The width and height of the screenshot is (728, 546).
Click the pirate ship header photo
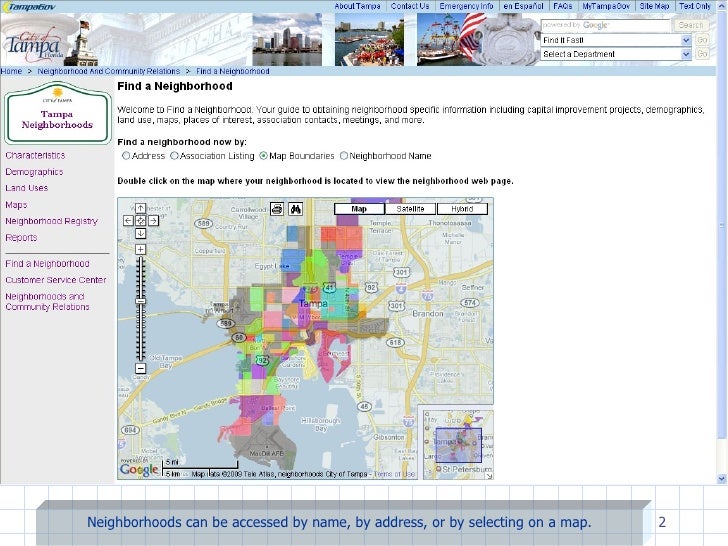tap(449, 39)
